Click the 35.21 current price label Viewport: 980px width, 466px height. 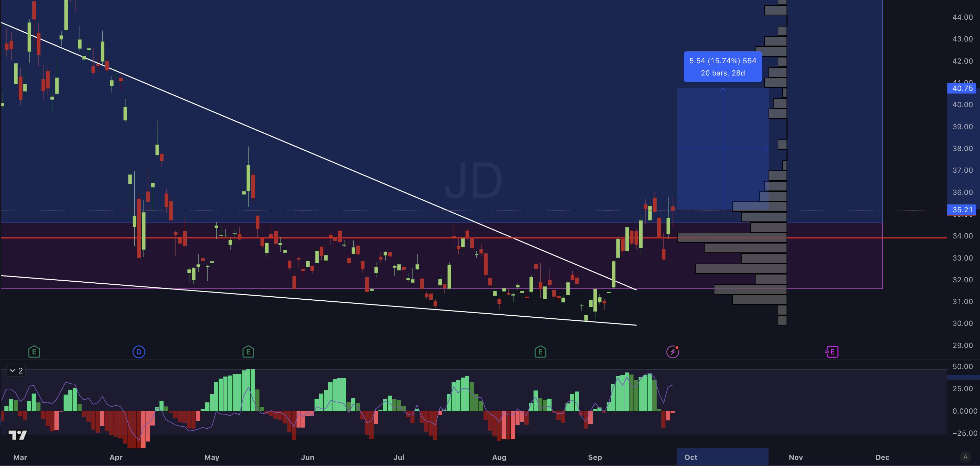tap(962, 210)
